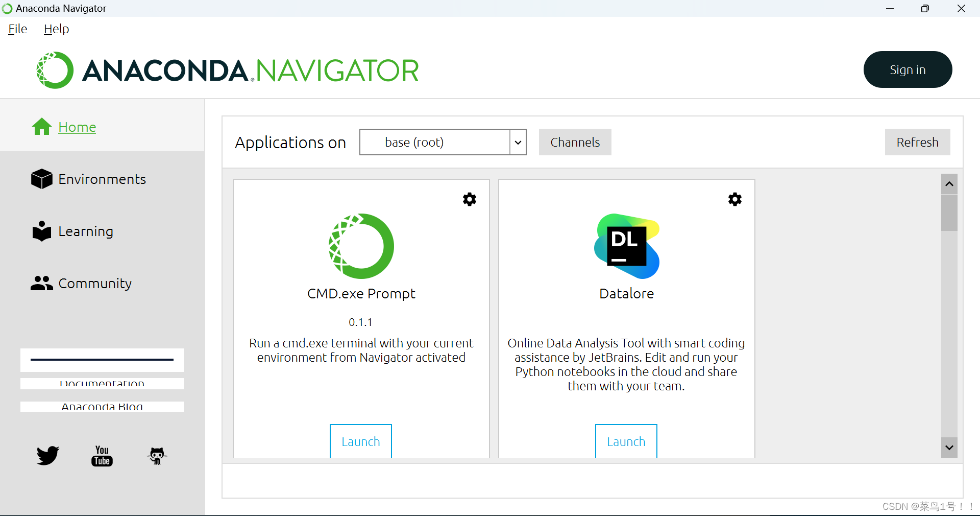Click the Anaconda title bar icon

coord(7,9)
